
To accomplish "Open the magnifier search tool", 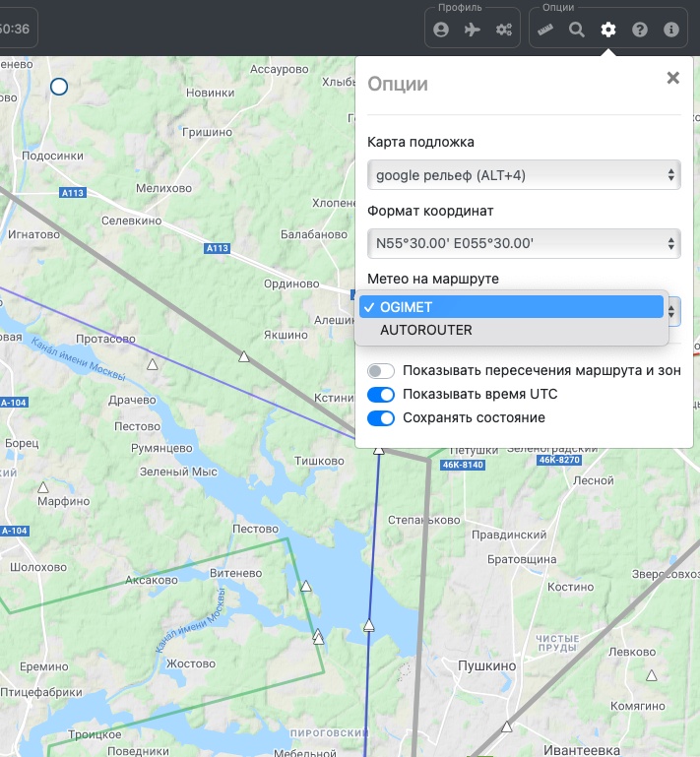I will 577,30.
